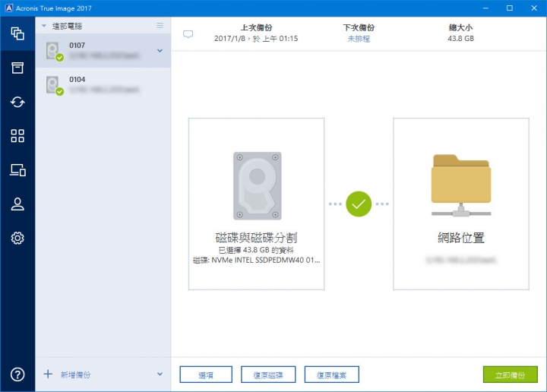The height and width of the screenshot is (392, 547).
Task: Click the green checkmark status icon
Action: click(359, 204)
